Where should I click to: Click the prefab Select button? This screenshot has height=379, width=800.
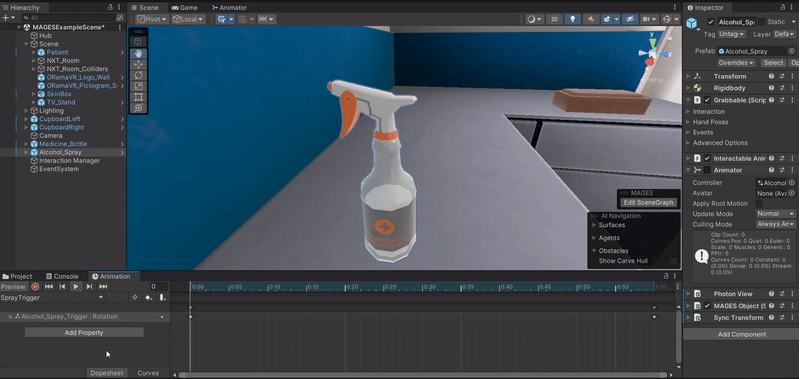pos(773,63)
